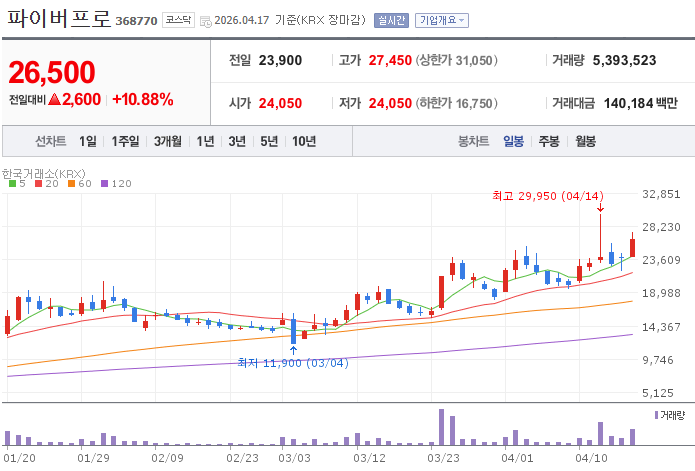
Task: Click the 최저 11,900 (03/04) chart label
Action: [293, 363]
